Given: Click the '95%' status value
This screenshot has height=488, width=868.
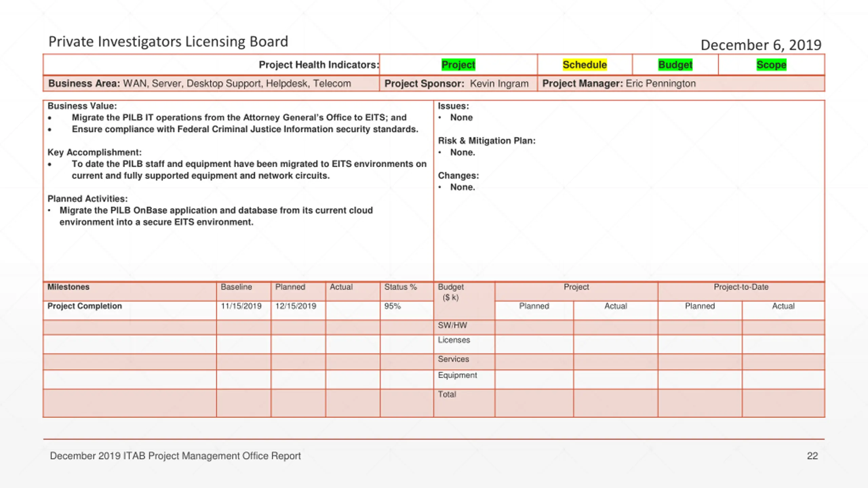Looking at the screenshot, I should 392,306.
